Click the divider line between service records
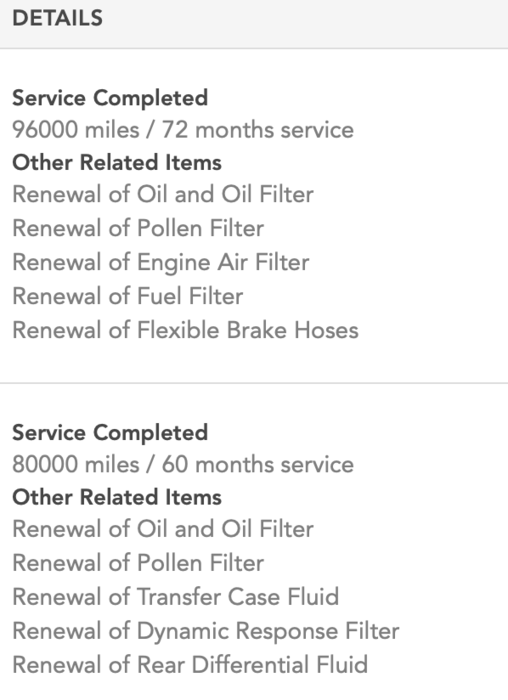Viewport: 508px width, 700px height. pos(254,383)
